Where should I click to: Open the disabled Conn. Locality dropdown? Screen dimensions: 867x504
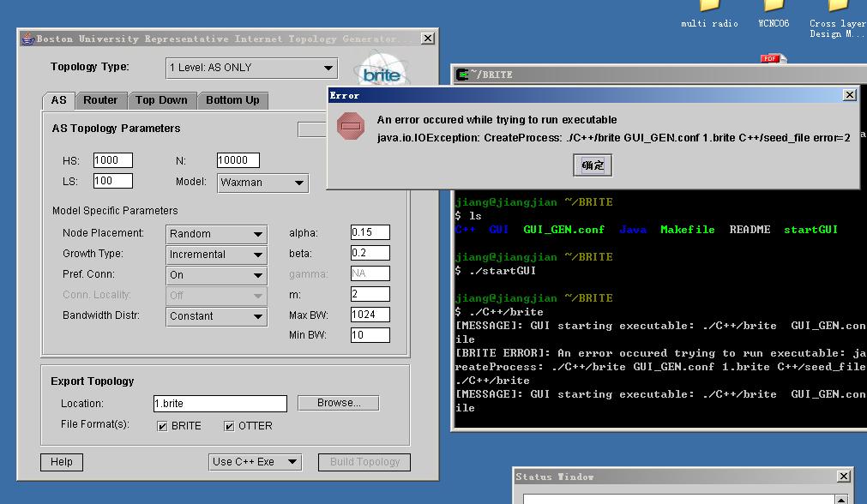pos(216,296)
